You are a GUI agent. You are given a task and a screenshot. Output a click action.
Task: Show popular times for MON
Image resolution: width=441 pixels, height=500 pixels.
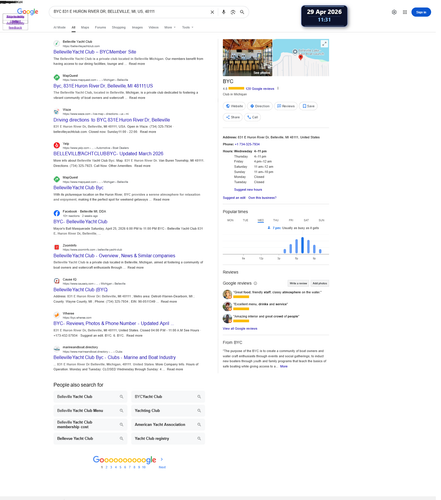[230, 220]
